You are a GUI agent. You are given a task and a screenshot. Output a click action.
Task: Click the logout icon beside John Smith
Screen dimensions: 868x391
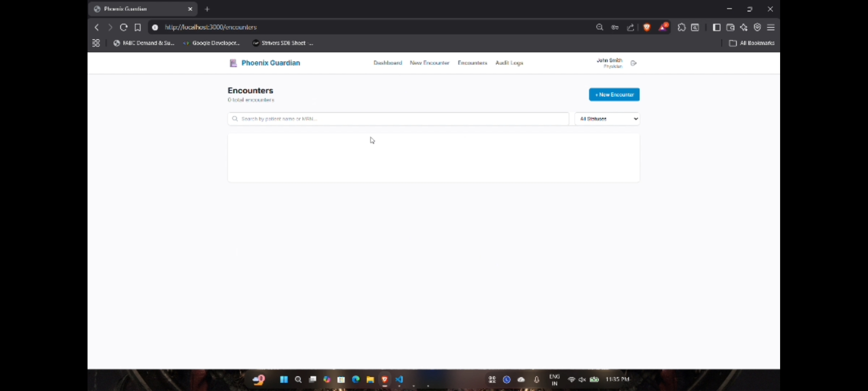pyautogui.click(x=633, y=63)
